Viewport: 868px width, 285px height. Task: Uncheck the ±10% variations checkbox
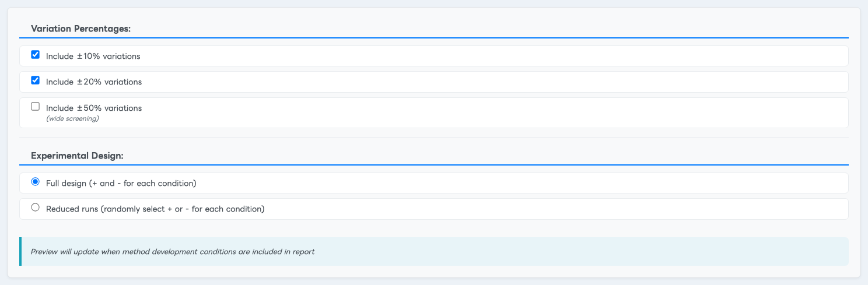point(35,55)
